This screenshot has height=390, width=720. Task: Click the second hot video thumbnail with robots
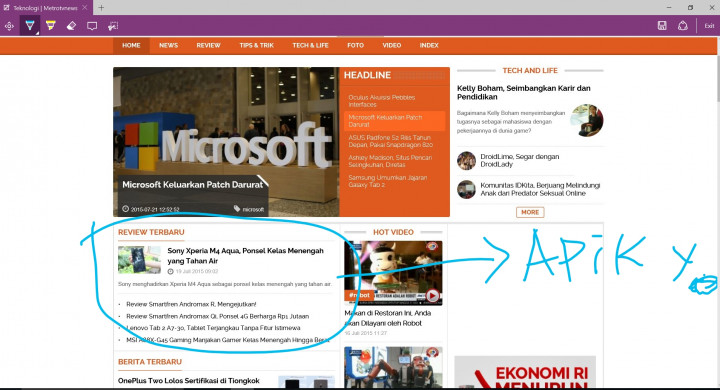(393, 367)
